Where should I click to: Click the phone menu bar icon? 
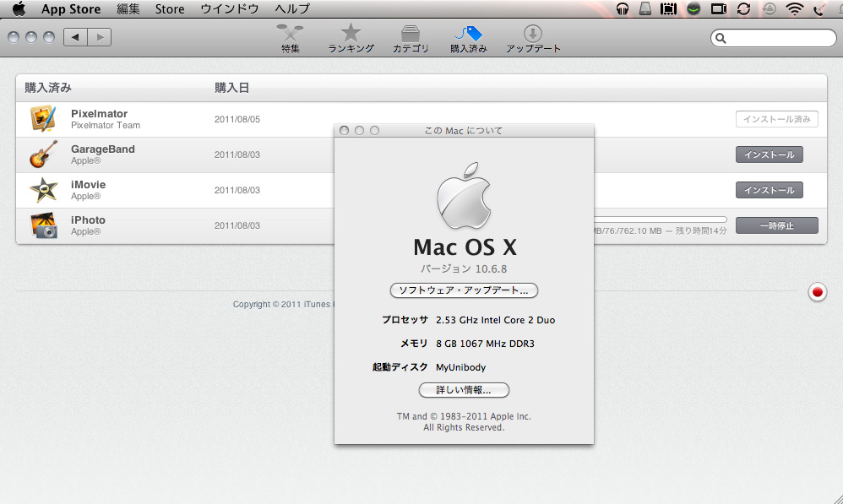(x=819, y=8)
